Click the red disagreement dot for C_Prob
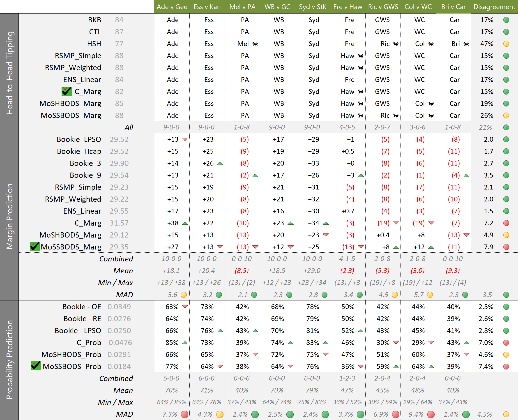 (x=506, y=343)
